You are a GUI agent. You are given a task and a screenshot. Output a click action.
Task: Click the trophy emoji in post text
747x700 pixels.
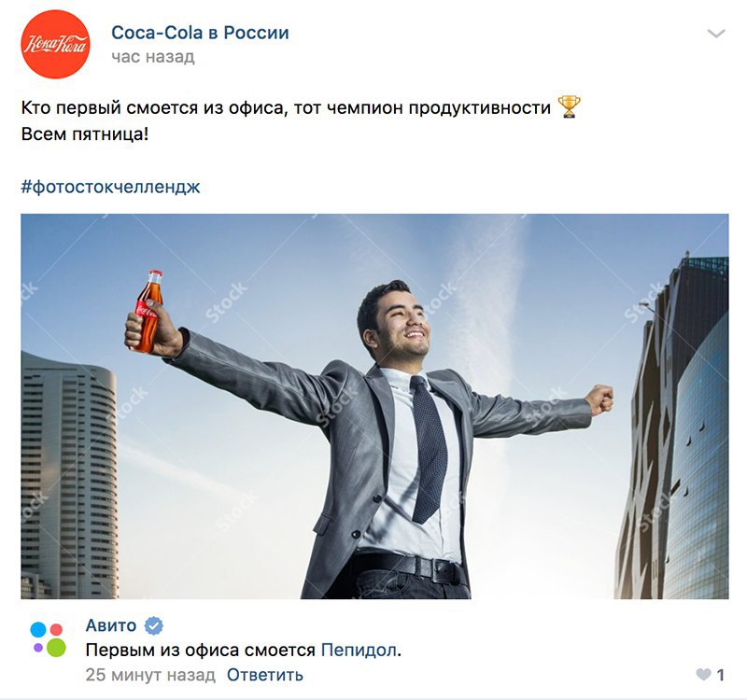[x=569, y=107]
